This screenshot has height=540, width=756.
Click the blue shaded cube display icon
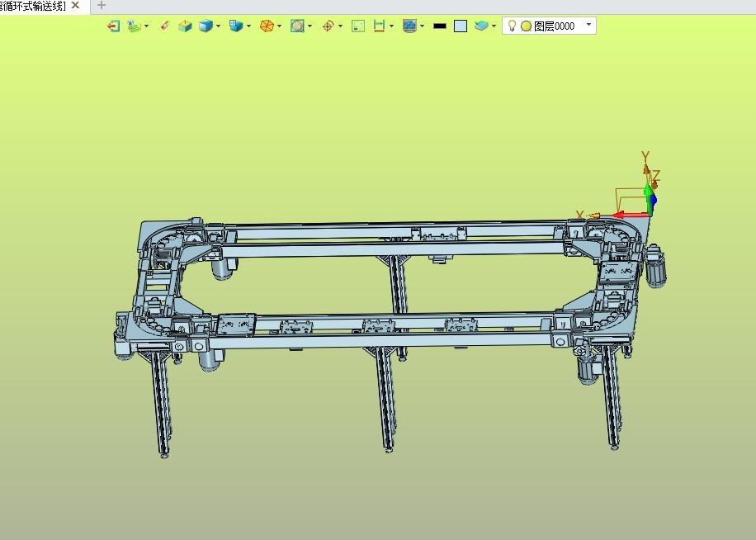click(206, 26)
